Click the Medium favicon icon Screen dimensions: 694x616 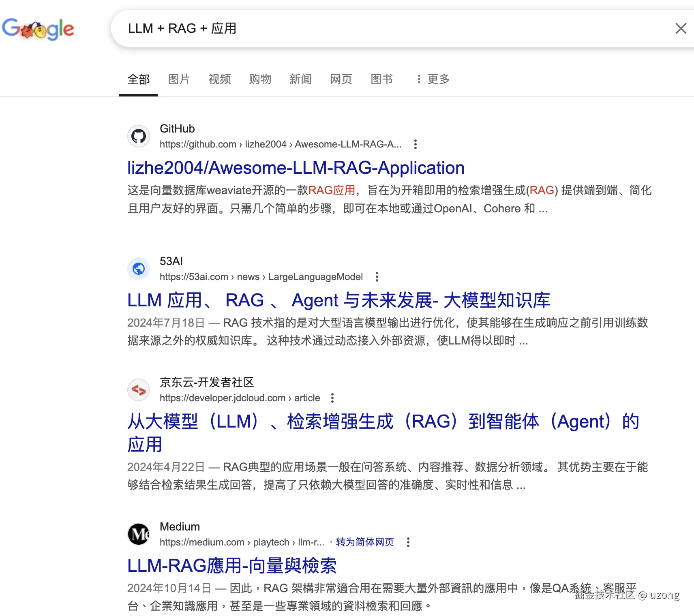pyautogui.click(x=139, y=534)
